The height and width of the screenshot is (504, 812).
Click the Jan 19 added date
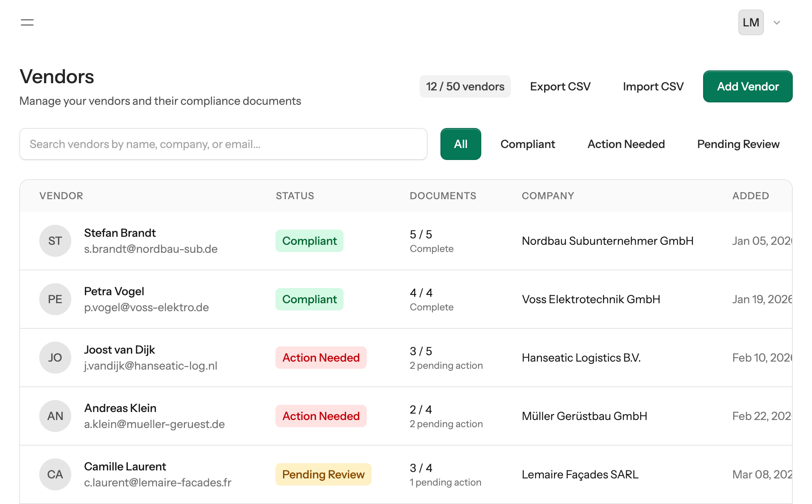(762, 299)
